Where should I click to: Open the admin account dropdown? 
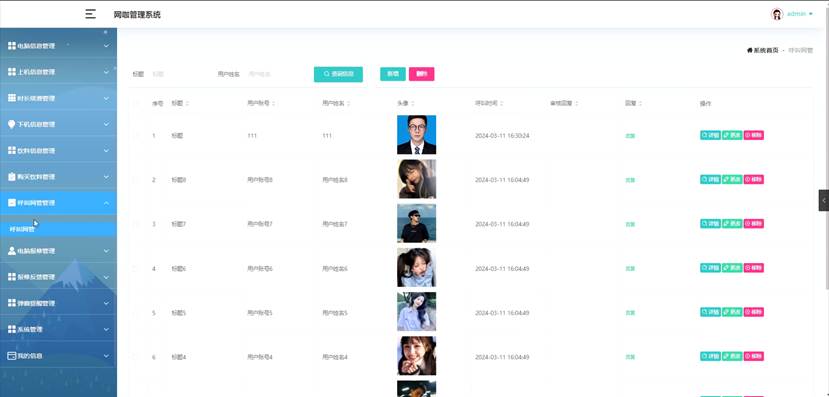799,14
